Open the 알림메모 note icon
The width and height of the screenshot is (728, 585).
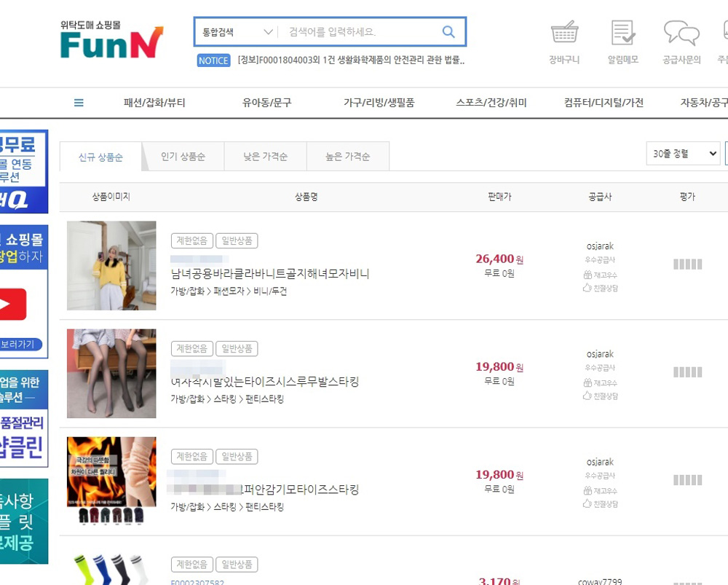(622, 32)
